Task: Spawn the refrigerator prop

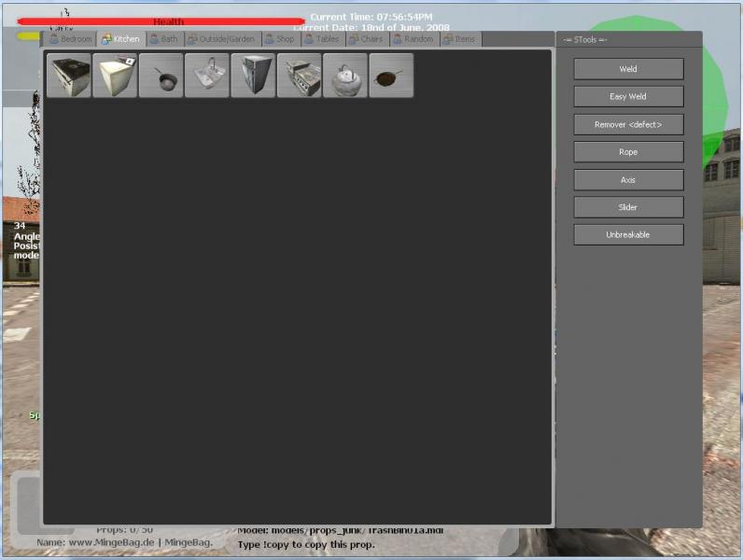Action: click(x=253, y=76)
